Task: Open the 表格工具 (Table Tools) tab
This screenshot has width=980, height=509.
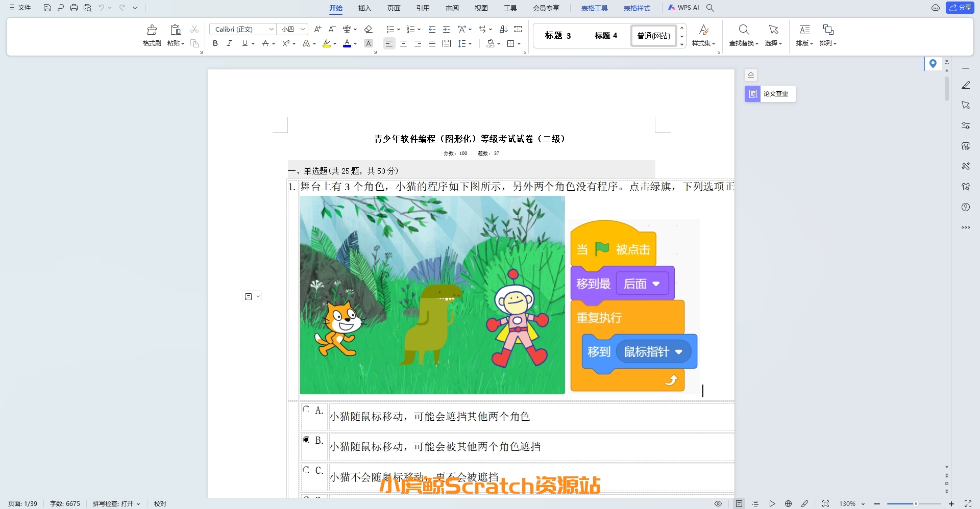Action: click(594, 8)
